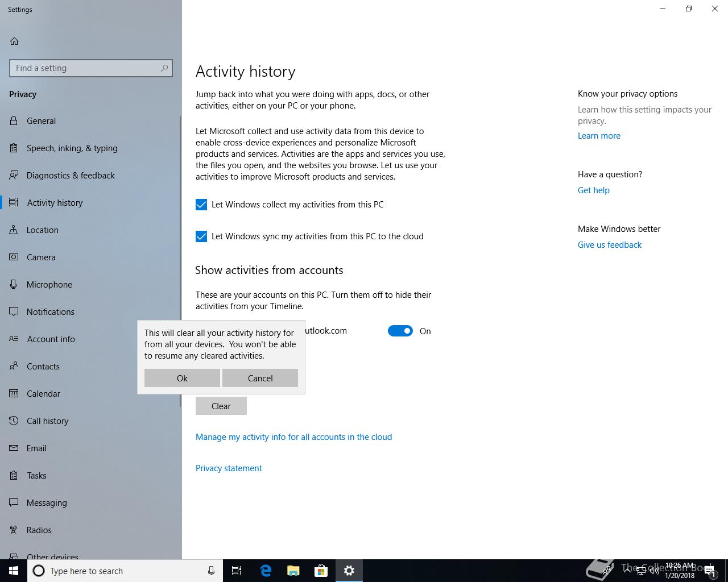Select Notifications privacy page
This screenshot has width=728, height=582.
pyautogui.click(x=90, y=311)
